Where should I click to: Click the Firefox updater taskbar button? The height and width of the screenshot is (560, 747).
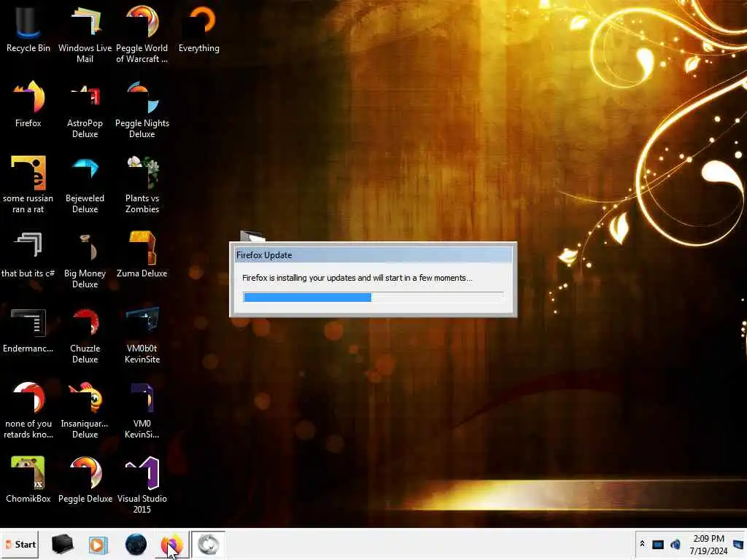click(208, 544)
